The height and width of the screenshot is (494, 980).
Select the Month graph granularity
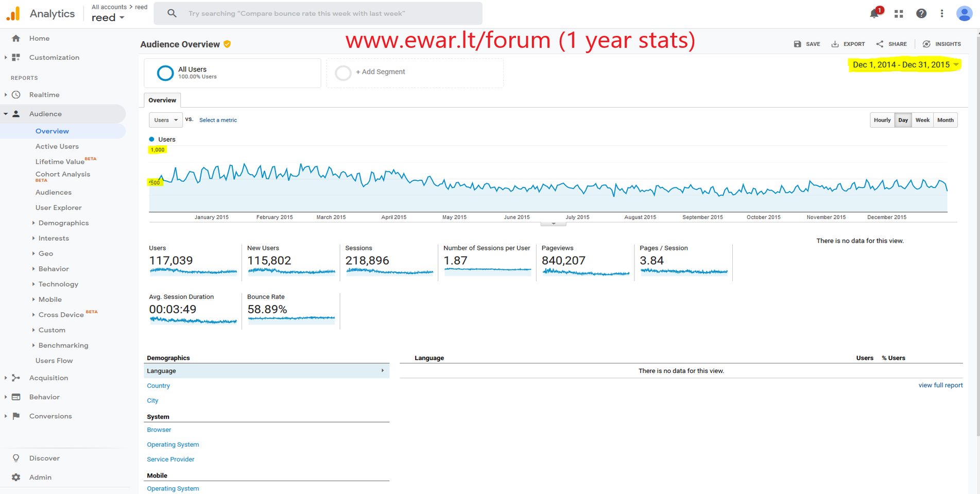click(945, 120)
